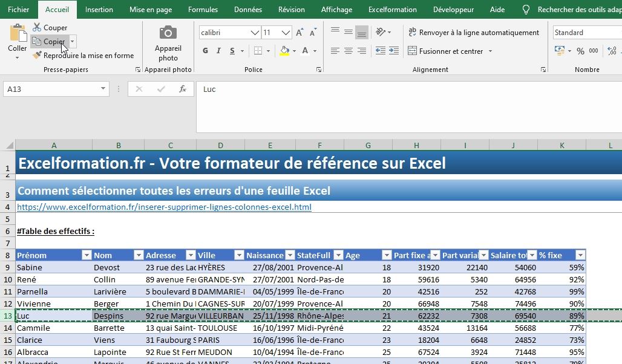This screenshot has height=364, width=622.
Task: Switch to the Insertion tab
Action: point(99,10)
